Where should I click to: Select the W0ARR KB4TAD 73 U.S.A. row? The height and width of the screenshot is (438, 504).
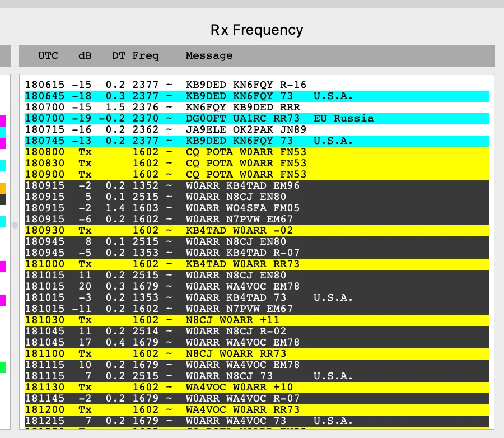(257, 298)
